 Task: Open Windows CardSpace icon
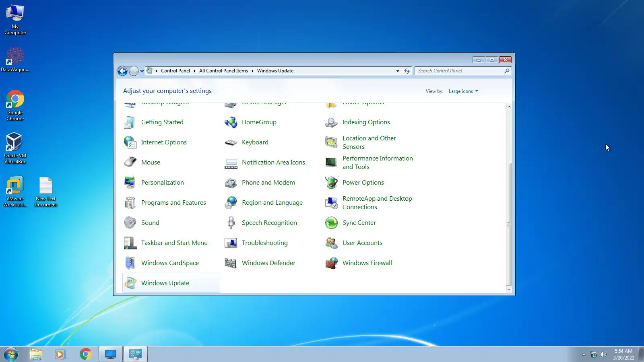[x=130, y=263]
